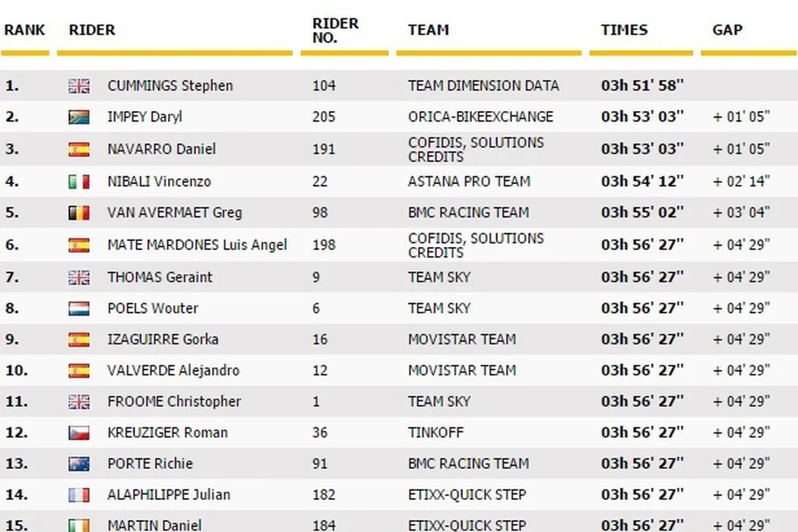
Task: Click the South African flag beside Impey
Action: tap(78, 117)
